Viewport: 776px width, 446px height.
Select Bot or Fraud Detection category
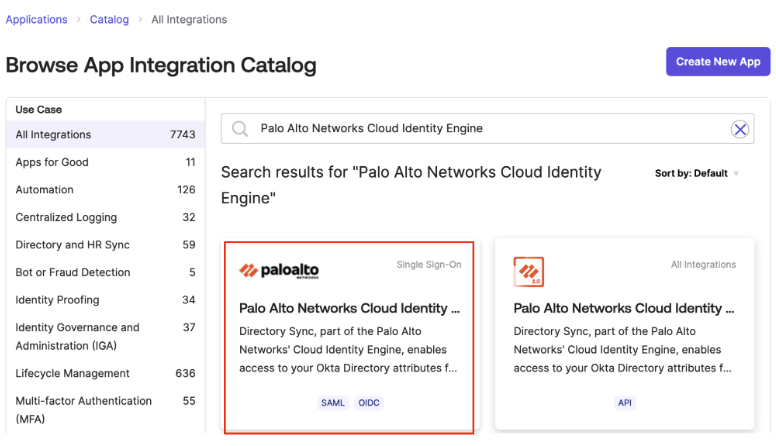[x=105, y=272]
